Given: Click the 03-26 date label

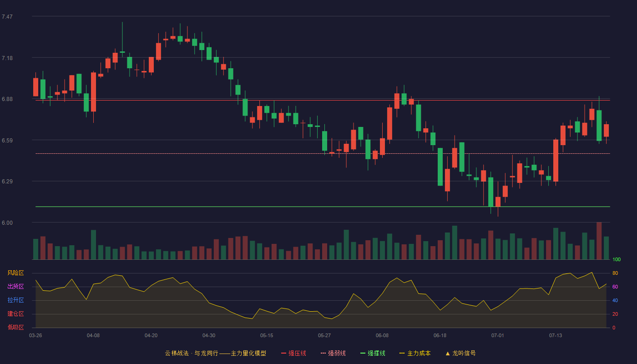Looking at the screenshot, I should tap(35, 335).
